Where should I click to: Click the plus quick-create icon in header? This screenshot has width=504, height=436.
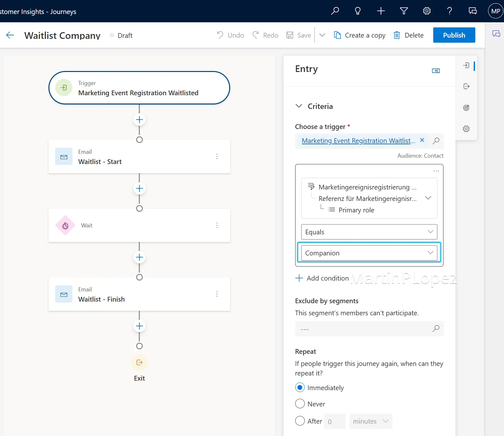tap(381, 11)
